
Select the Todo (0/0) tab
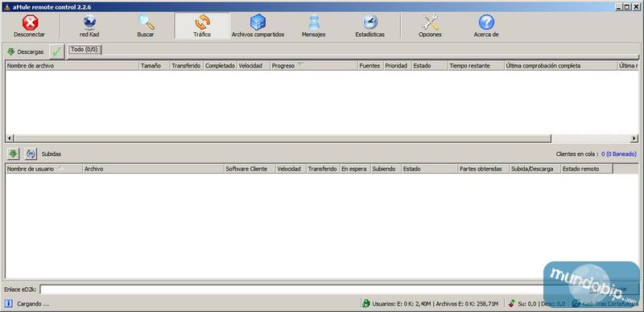tap(85, 50)
